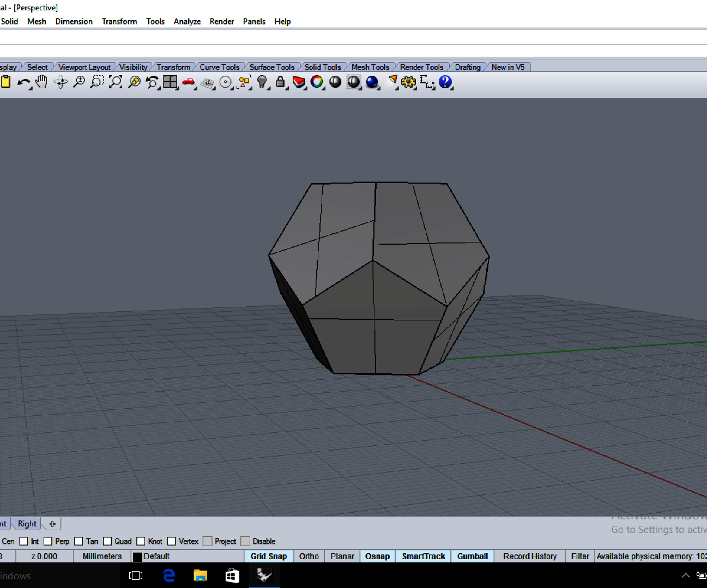
Task: Open the four viewports layout icon
Action: point(170,81)
